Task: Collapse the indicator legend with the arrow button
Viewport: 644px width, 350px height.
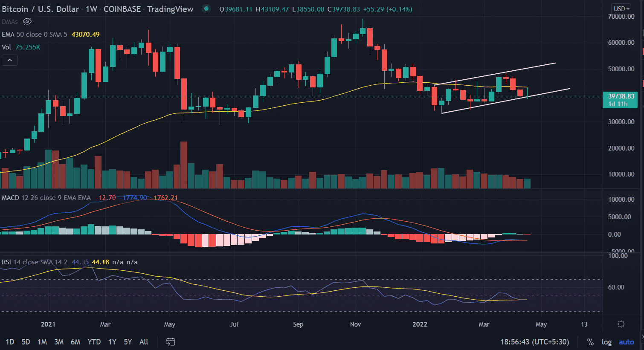Action: click(x=9, y=61)
